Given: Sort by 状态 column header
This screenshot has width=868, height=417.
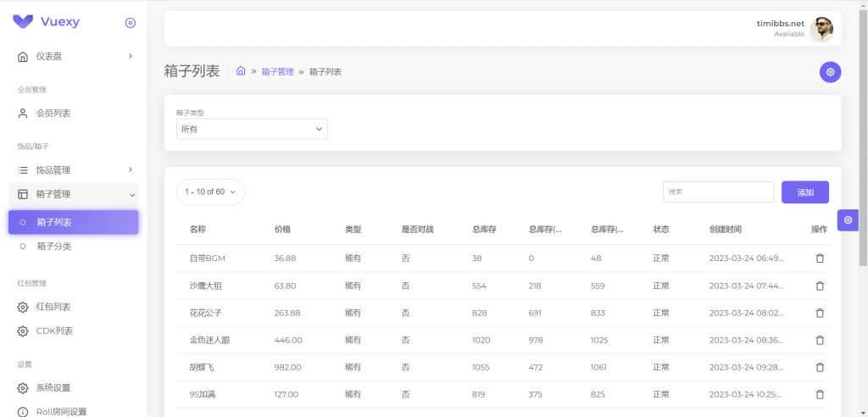Looking at the screenshot, I should pos(661,230).
